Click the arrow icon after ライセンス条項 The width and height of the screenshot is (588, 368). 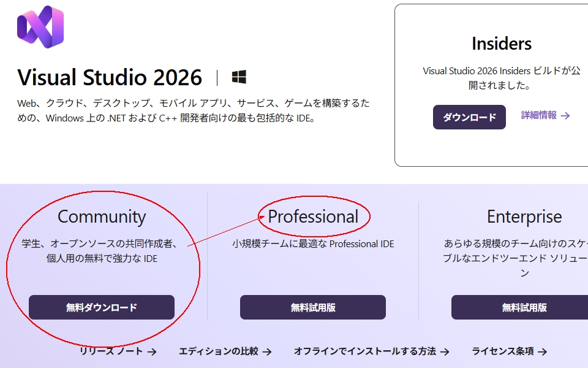tap(542, 351)
